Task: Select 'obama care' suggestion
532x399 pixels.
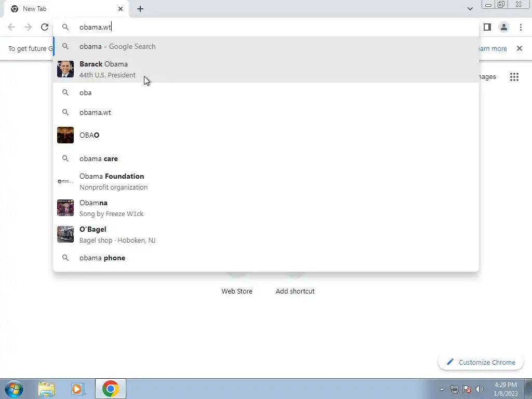Action: [x=266, y=158]
